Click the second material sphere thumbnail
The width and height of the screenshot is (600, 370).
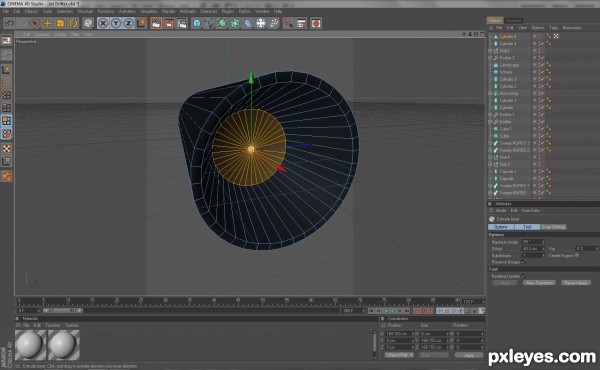pos(64,345)
